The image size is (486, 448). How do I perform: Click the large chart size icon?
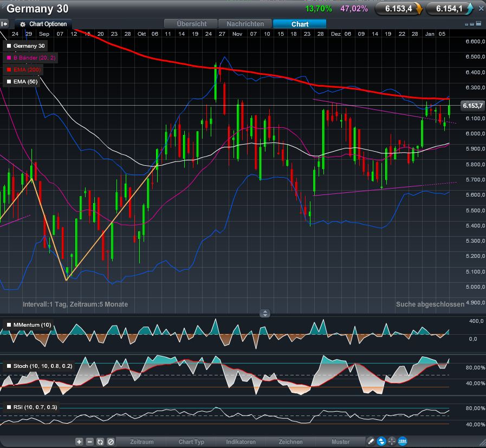click(x=478, y=23)
